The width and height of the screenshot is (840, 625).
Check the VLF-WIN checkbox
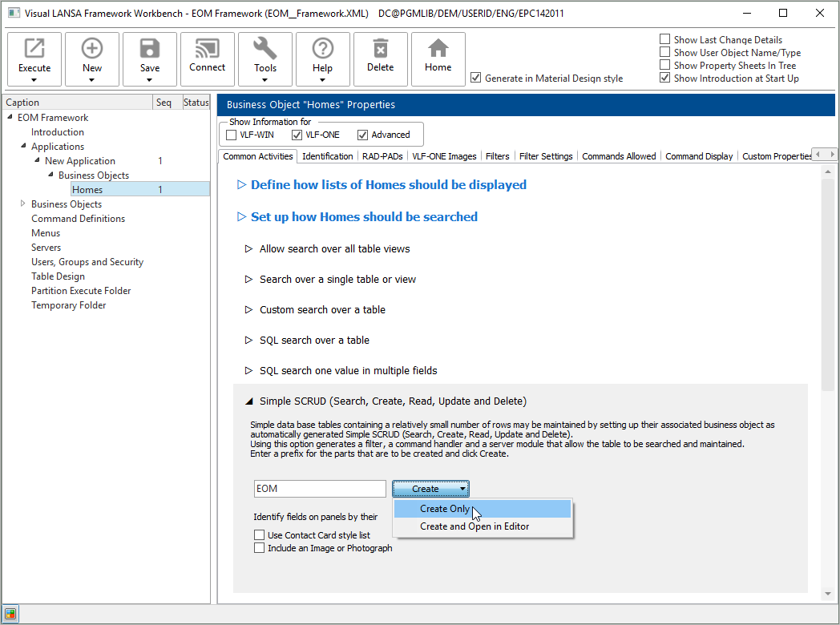click(232, 135)
